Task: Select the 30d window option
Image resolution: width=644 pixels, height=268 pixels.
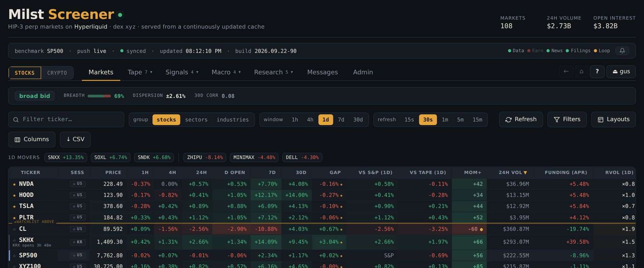Action: [358, 120]
